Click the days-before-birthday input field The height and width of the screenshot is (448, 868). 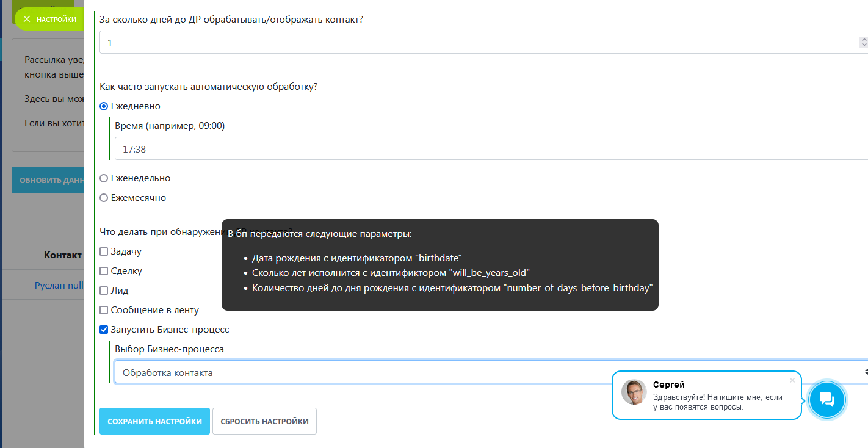pos(476,43)
